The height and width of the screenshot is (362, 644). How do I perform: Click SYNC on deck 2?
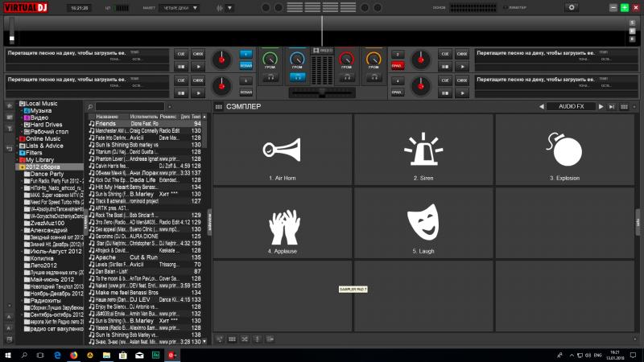pyautogui.click(x=462, y=54)
